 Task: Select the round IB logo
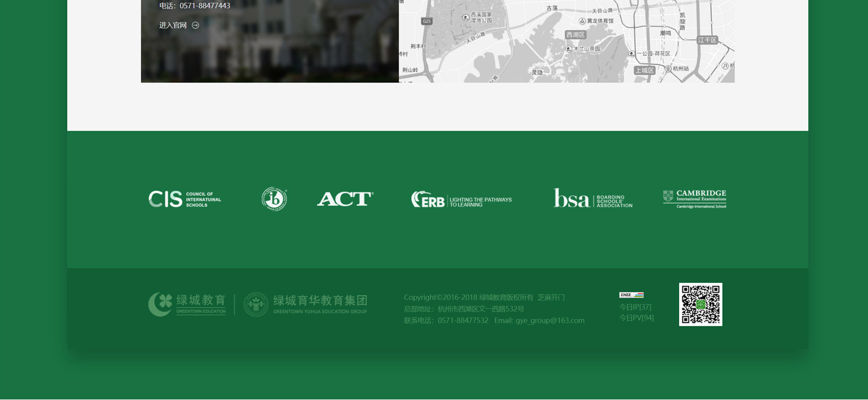(274, 199)
